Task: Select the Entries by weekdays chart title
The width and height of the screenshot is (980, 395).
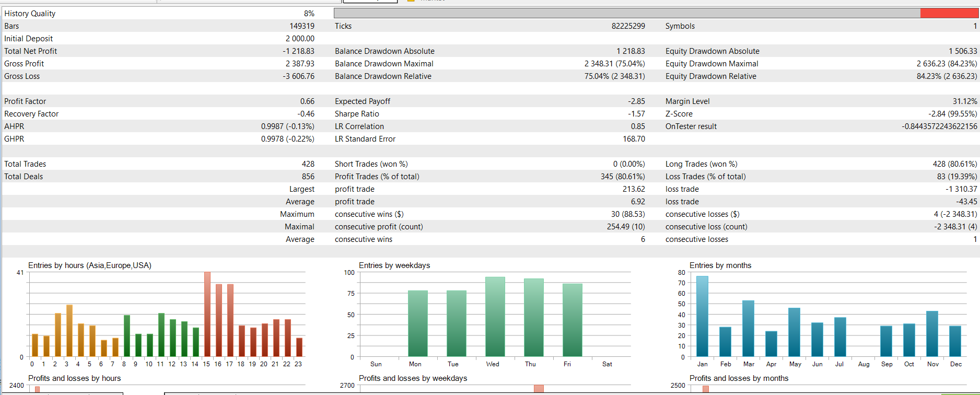Action: [x=394, y=265]
